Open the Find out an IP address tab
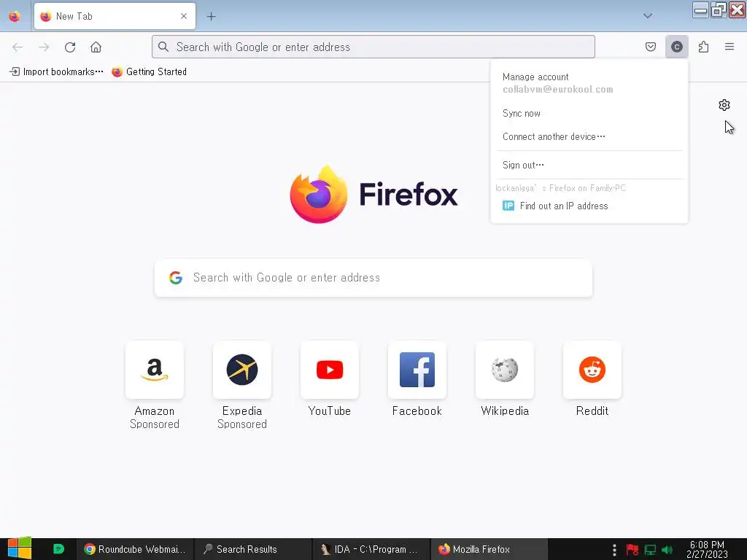 [x=589, y=206]
